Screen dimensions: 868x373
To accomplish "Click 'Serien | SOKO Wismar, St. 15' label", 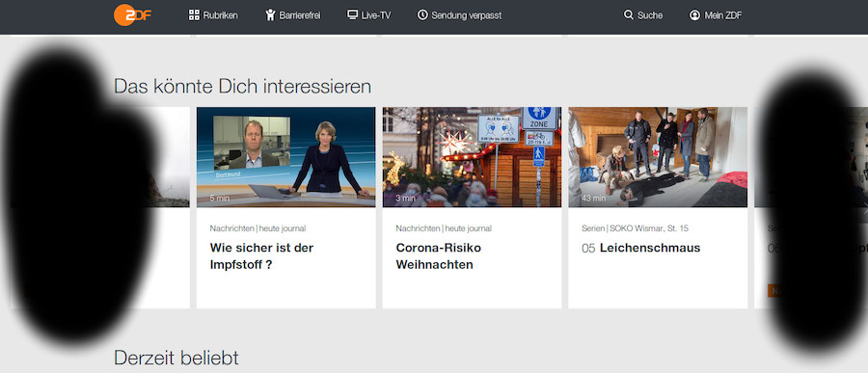I will pos(635,228).
